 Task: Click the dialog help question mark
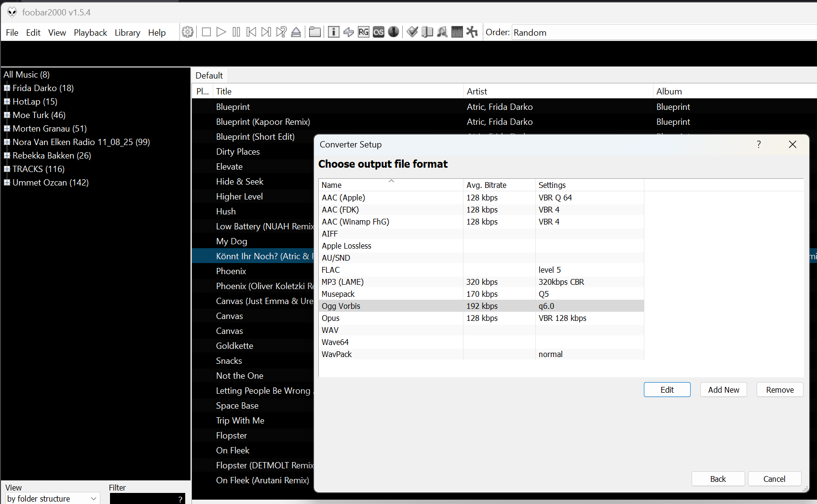tap(759, 144)
